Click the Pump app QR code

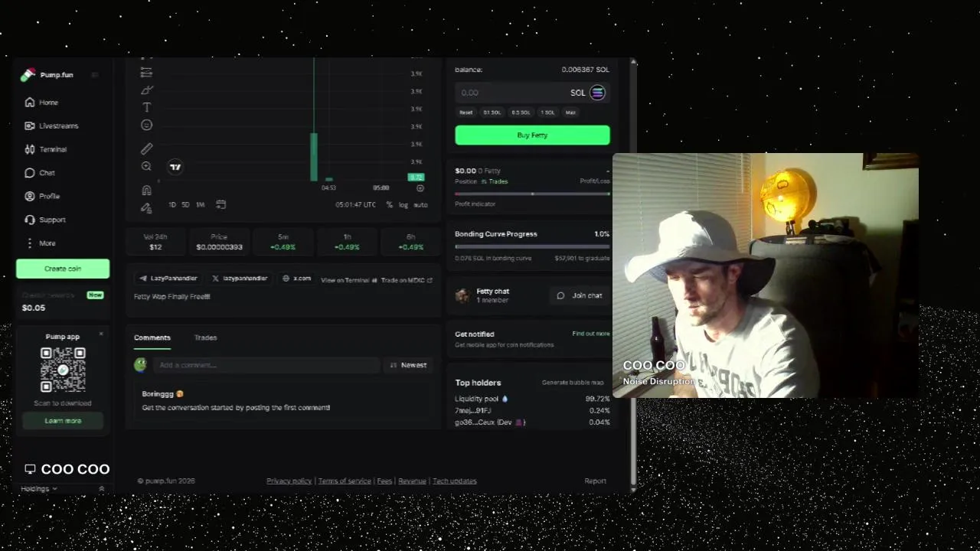(63, 370)
